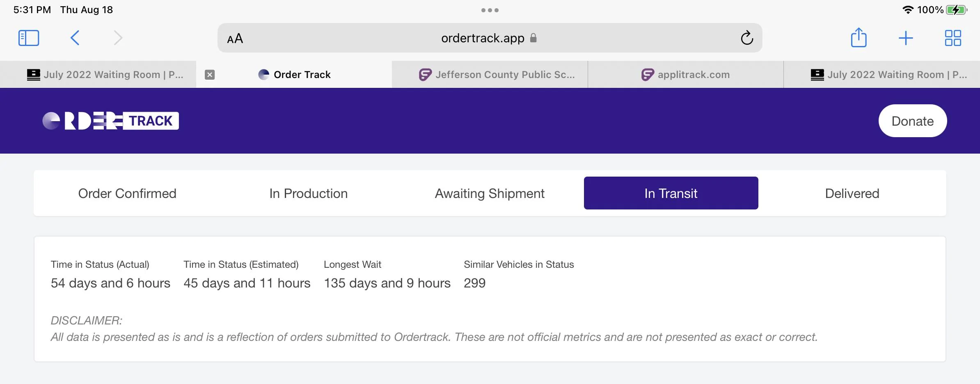Image resolution: width=980 pixels, height=384 pixels.
Task: Switch to Jefferson County Public Schools tab
Action: 497,75
